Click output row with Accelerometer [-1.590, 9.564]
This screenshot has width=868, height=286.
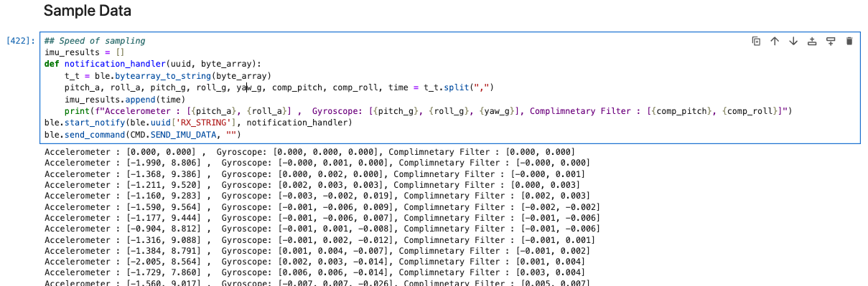point(322,207)
